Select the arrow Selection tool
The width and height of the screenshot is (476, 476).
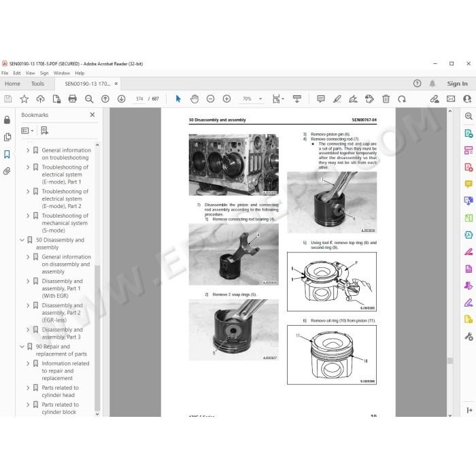pyautogui.click(x=178, y=99)
